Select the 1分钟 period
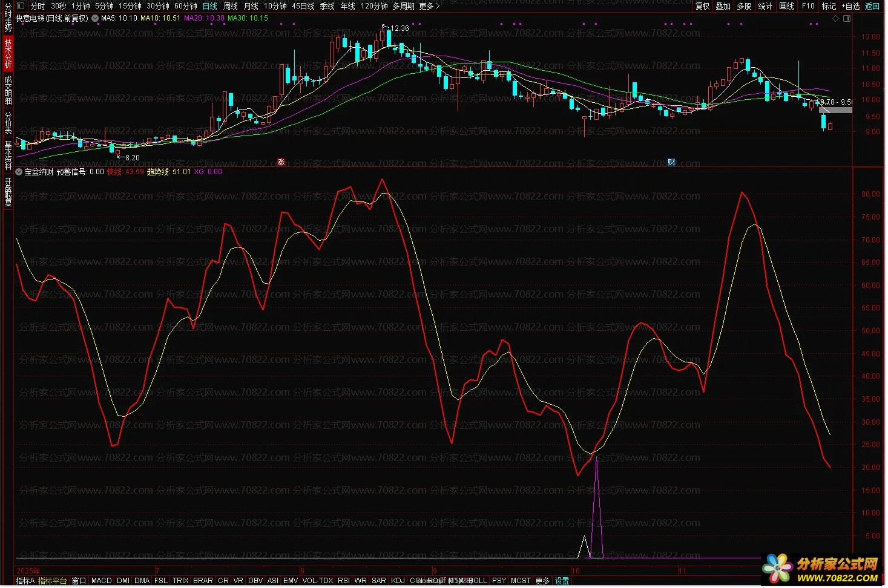 81,6
